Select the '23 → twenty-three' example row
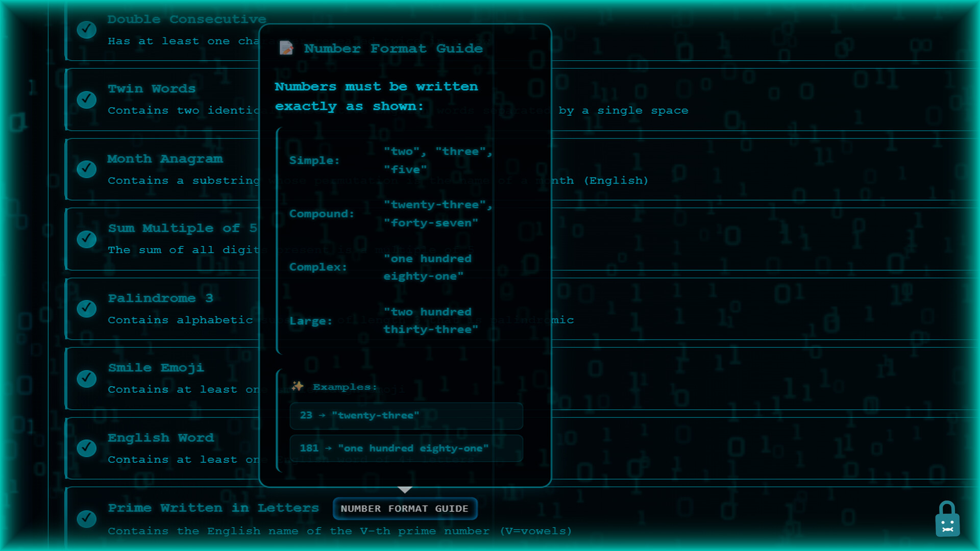 pos(406,415)
